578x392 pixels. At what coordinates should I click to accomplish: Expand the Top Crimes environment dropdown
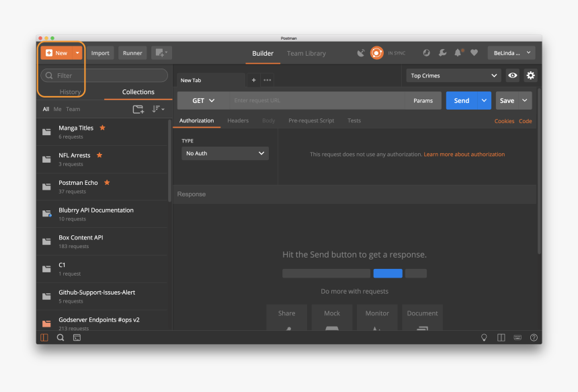point(454,76)
